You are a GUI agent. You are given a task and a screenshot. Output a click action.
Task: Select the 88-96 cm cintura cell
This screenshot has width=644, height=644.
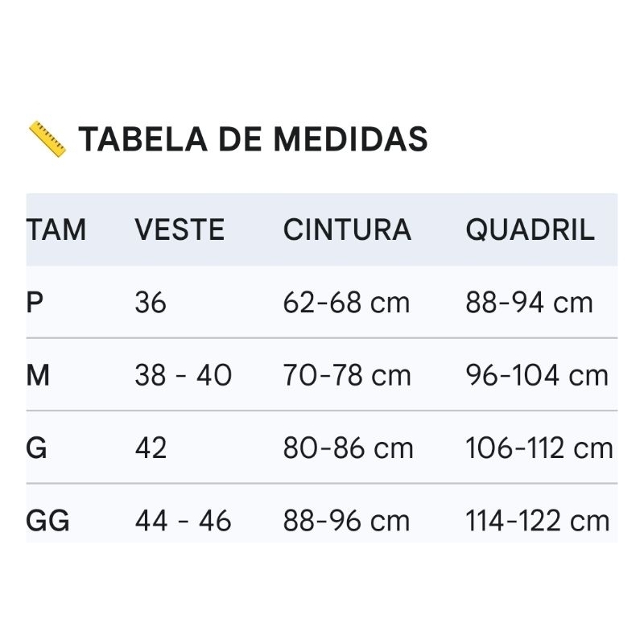[x=346, y=521]
